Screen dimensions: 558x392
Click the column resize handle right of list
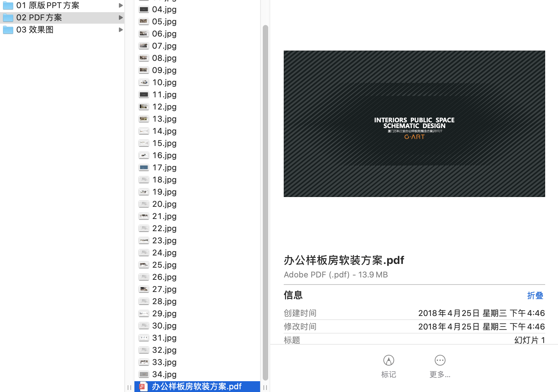coord(265,388)
